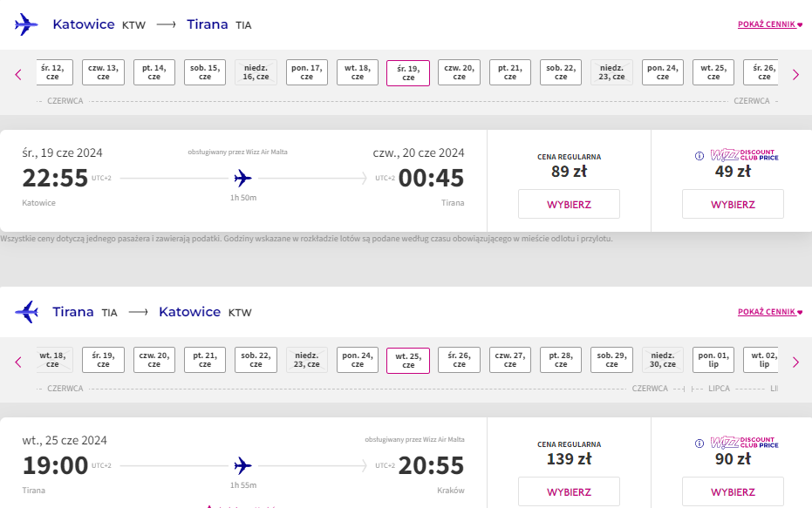The width and height of the screenshot is (812, 508).
Task: Select return date pon. 01, lip
Action: click(x=713, y=360)
